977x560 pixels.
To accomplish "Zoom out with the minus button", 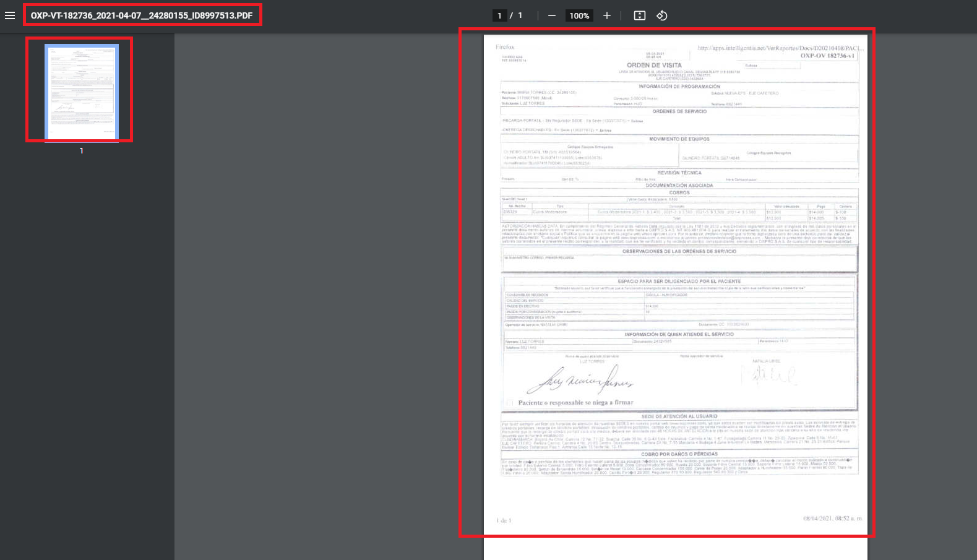I will pyautogui.click(x=552, y=15).
